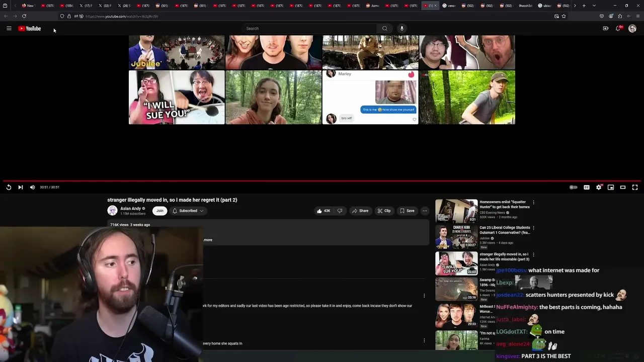This screenshot has width=644, height=362.
Task: Switch to the 'veno' tab
Action: click(449, 6)
